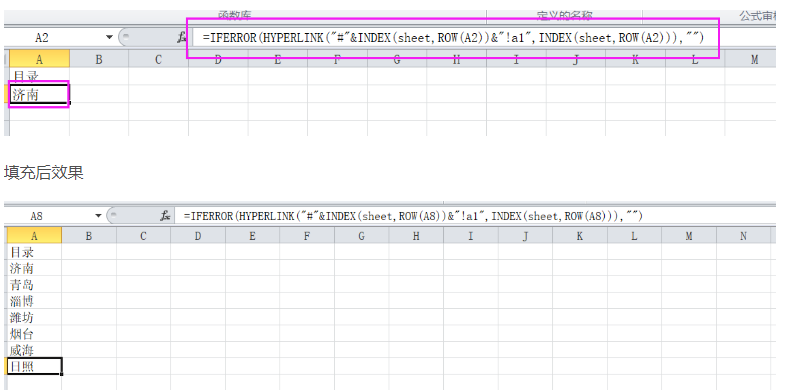Select column header N in lower sheet

743,236
